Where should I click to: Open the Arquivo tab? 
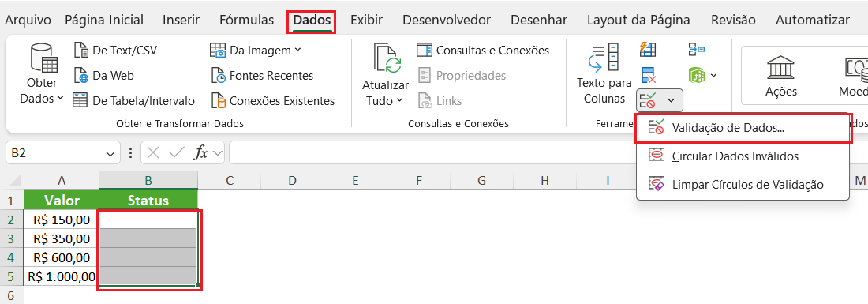click(28, 21)
